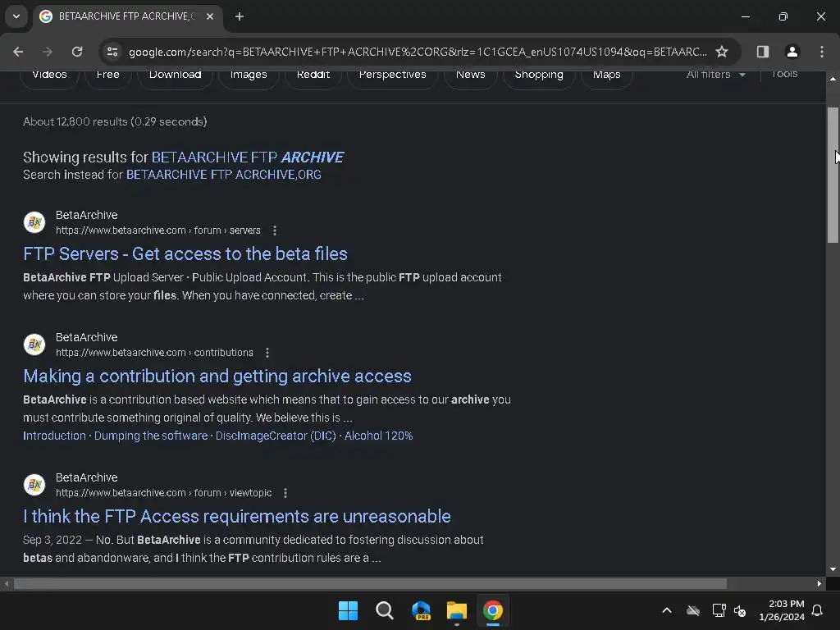
Task: Open options for forum viewtopic result
Action: [285, 493]
